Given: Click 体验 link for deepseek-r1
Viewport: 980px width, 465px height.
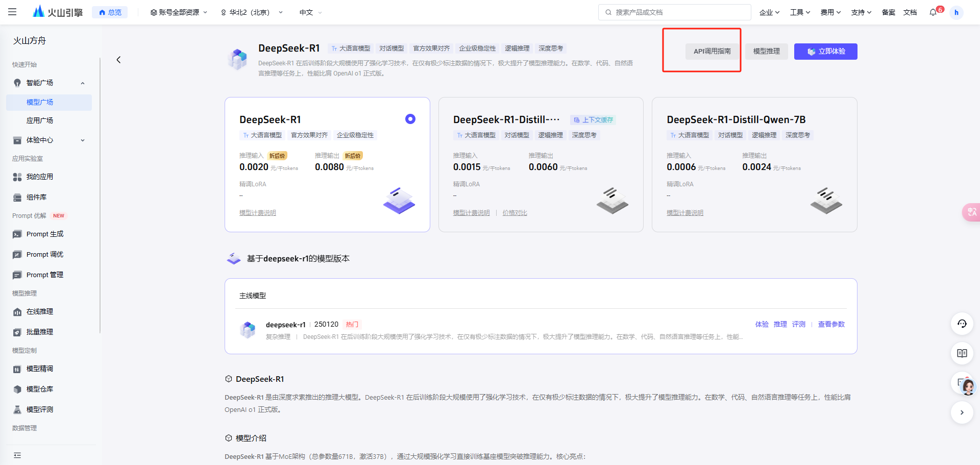Looking at the screenshot, I should coord(762,324).
